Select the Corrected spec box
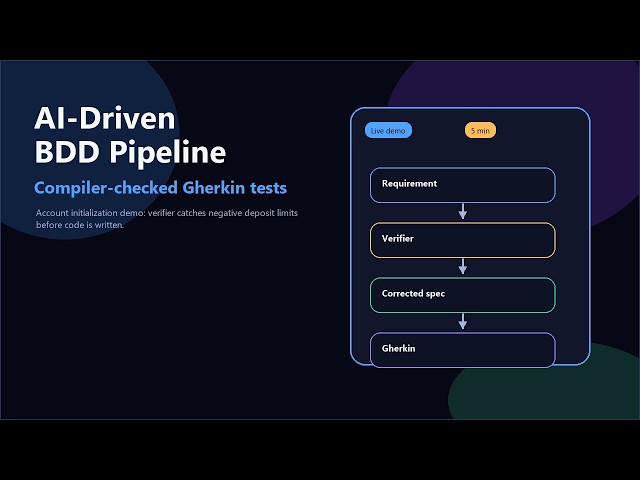 tap(462, 295)
